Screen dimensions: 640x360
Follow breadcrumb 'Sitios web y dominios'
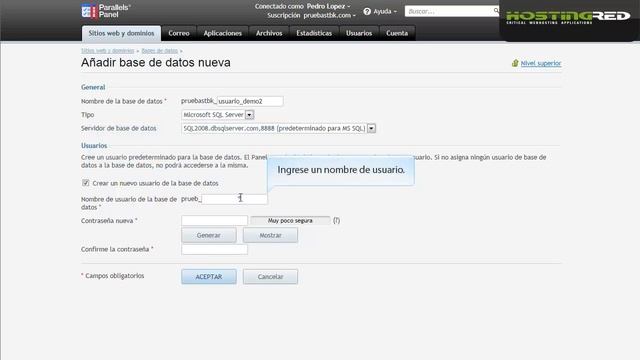[x=107, y=51]
